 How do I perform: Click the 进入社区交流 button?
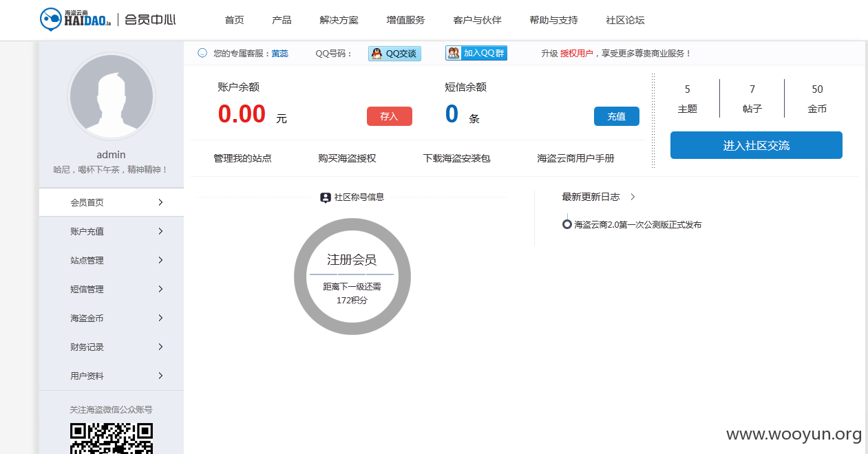pos(756,145)
